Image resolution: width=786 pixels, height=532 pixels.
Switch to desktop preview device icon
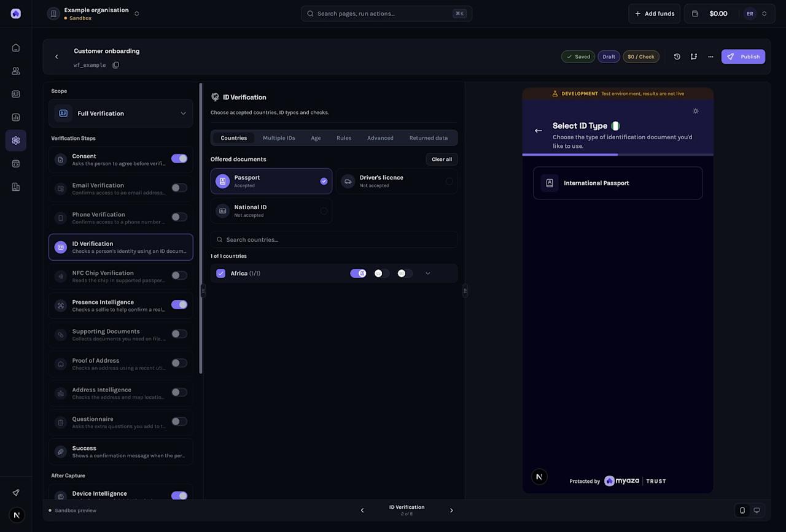tap(757, 511)
